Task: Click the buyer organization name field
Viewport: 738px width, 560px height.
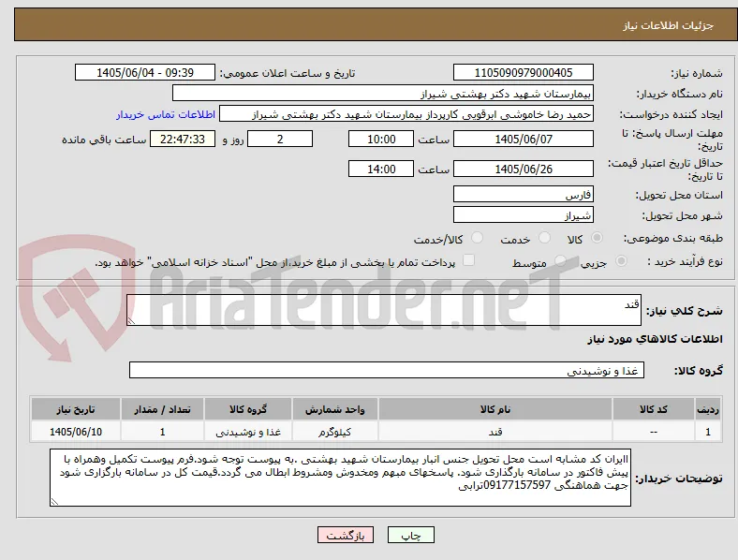Action: pyautogui.click(x=383, y=93)
